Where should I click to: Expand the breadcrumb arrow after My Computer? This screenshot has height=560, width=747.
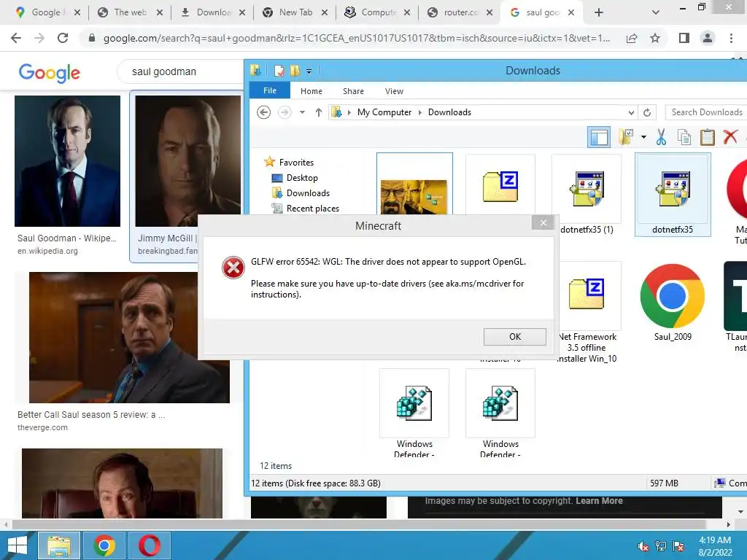point(419,112)
